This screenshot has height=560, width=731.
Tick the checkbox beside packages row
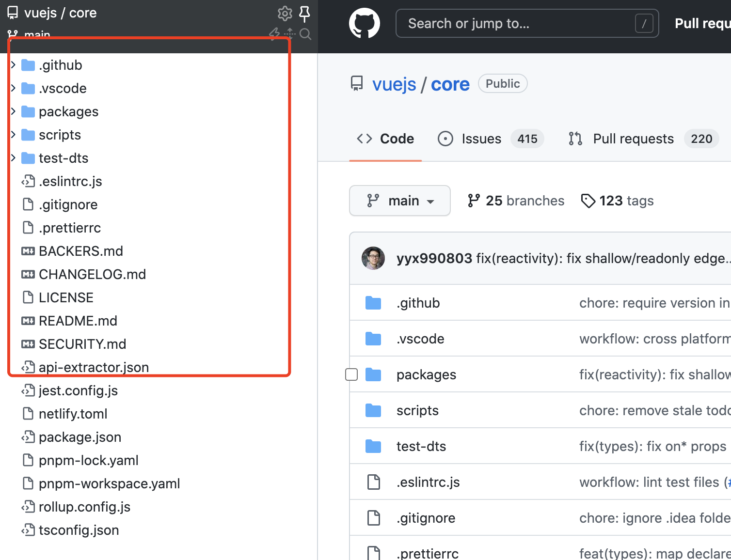click(351, 374)
